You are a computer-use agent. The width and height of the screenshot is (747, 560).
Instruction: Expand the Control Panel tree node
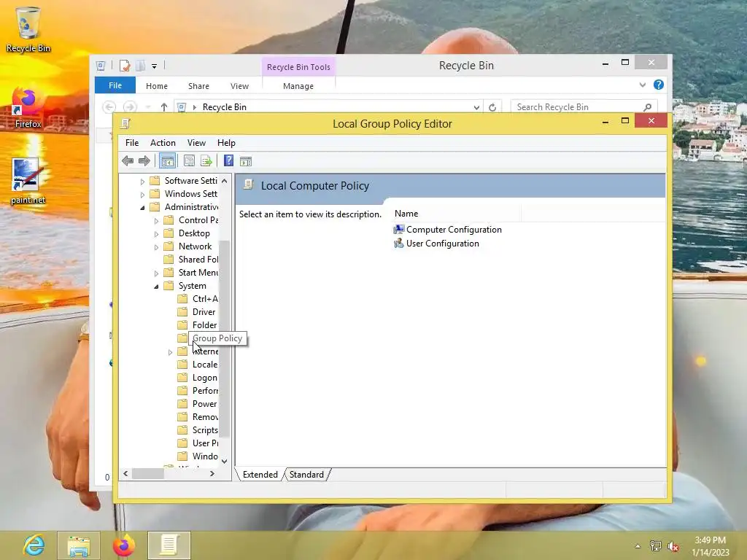(156, 220)
